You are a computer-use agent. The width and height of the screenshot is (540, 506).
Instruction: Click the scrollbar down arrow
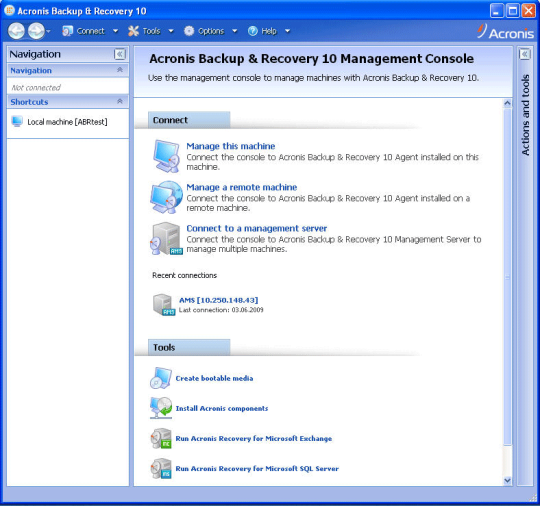507,480
